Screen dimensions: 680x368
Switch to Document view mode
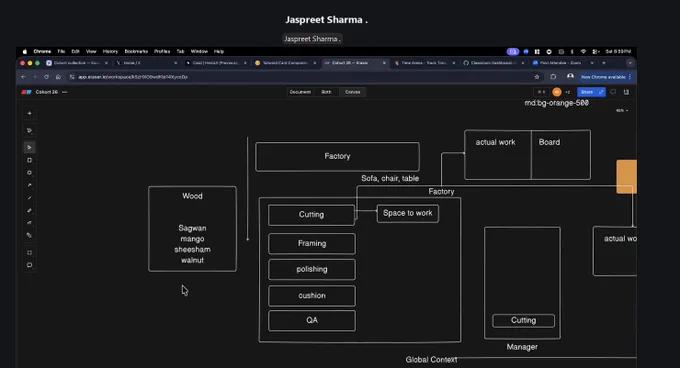[x=300, y=92]
